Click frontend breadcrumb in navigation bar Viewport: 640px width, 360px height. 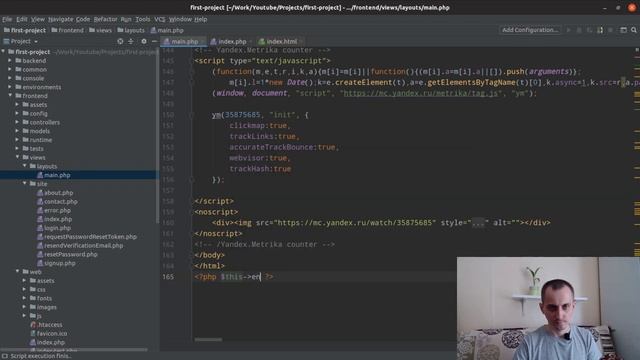pyautogui.click(x=67, y=30)
